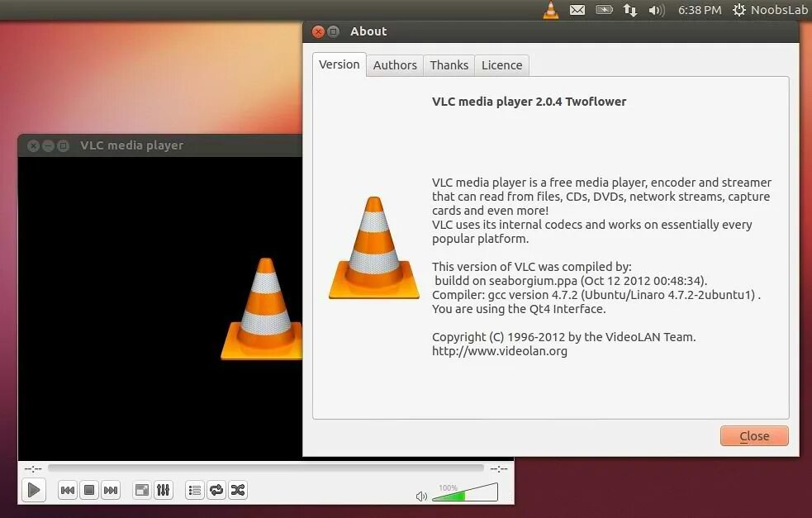Minimize the VLC media player window
Viewport: 812px width, 518px height.
48,146
